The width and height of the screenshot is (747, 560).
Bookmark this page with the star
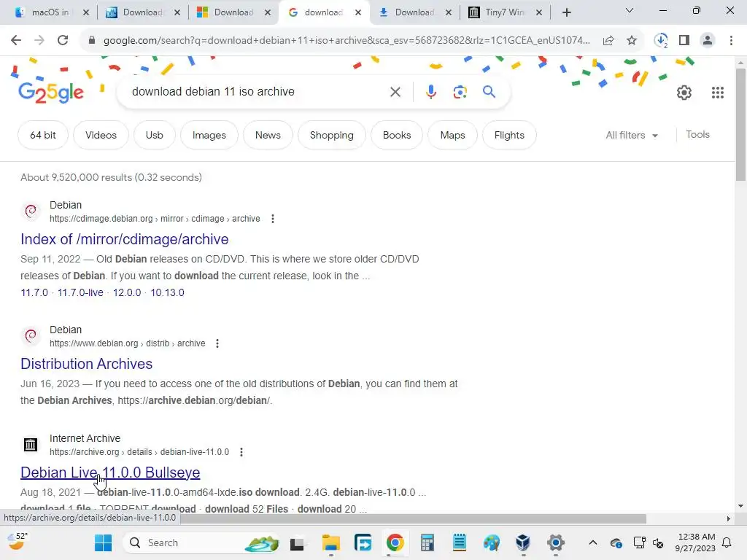click(x=632, y=41)
